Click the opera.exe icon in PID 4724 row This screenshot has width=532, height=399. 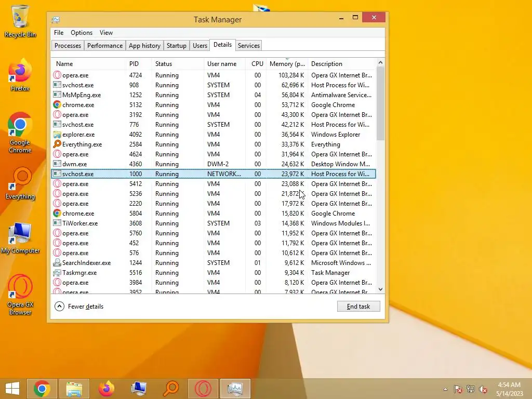[57, 75]
